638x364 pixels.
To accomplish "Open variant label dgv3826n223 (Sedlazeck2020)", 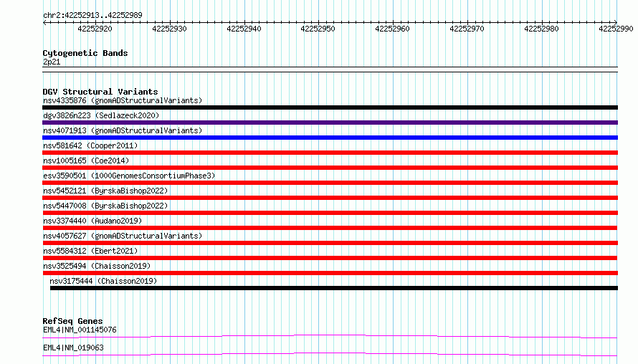I will click(x=101, y=115).
